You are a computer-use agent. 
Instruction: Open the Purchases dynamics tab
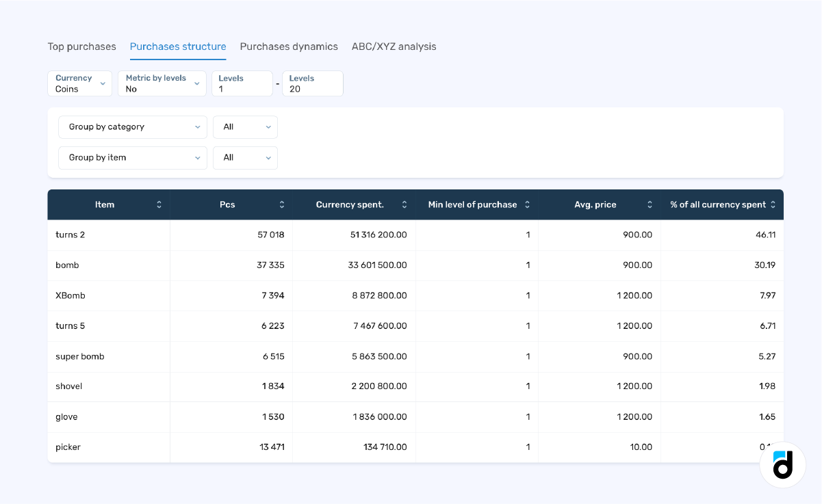tap(289, 47)
